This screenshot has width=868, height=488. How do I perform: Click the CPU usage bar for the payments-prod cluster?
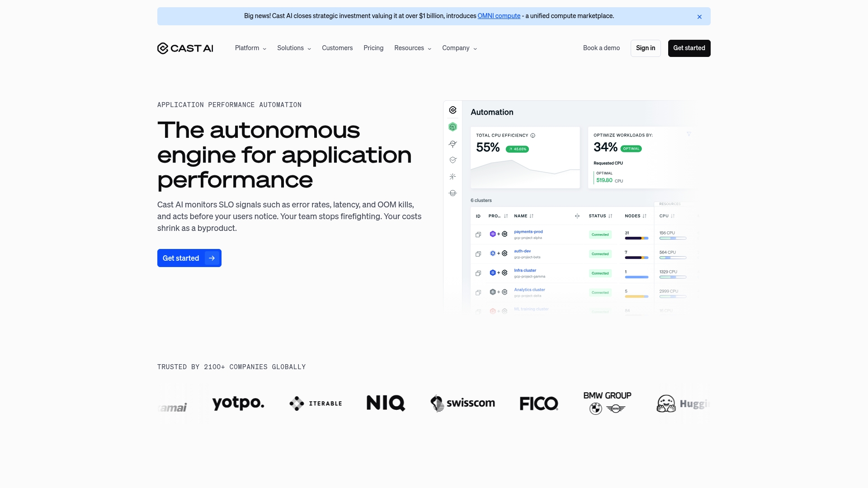pyautogui.click(x=673, y=238)
